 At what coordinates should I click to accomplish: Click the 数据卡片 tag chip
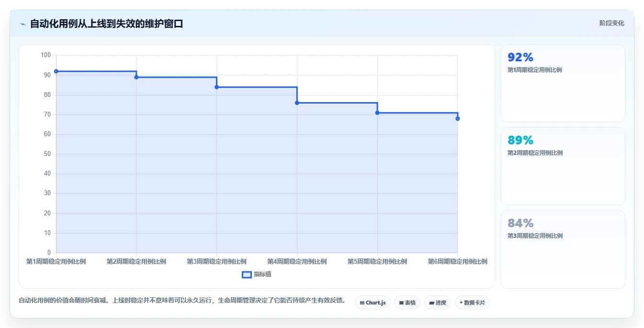pyautogui.click(x=472, y=303)
